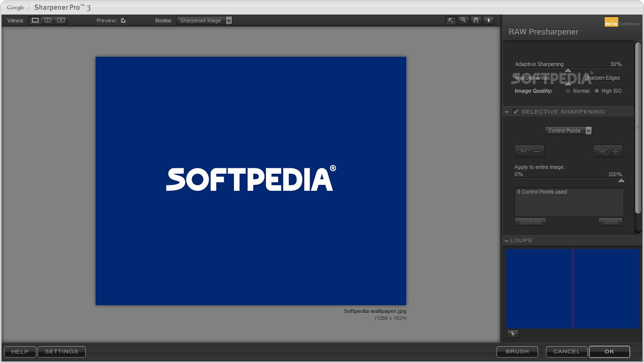Click the Apply to entire image slider handle

622,180
